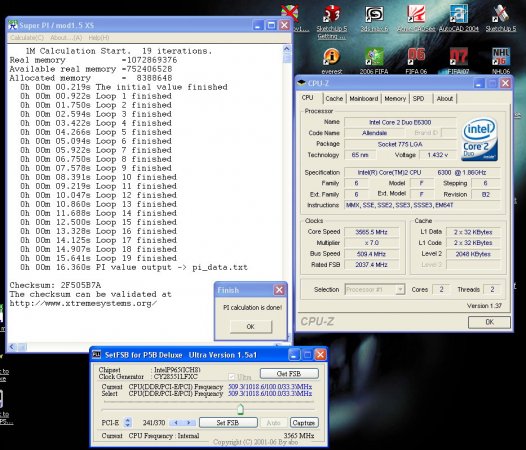The image size is (526, 450).
Task: Switch to the SPD tab in CPU-Z
Action: (x=418, y=99)
